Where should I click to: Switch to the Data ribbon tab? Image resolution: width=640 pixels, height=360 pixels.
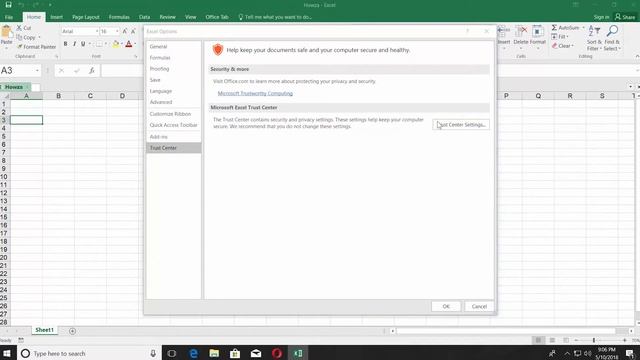144,17
